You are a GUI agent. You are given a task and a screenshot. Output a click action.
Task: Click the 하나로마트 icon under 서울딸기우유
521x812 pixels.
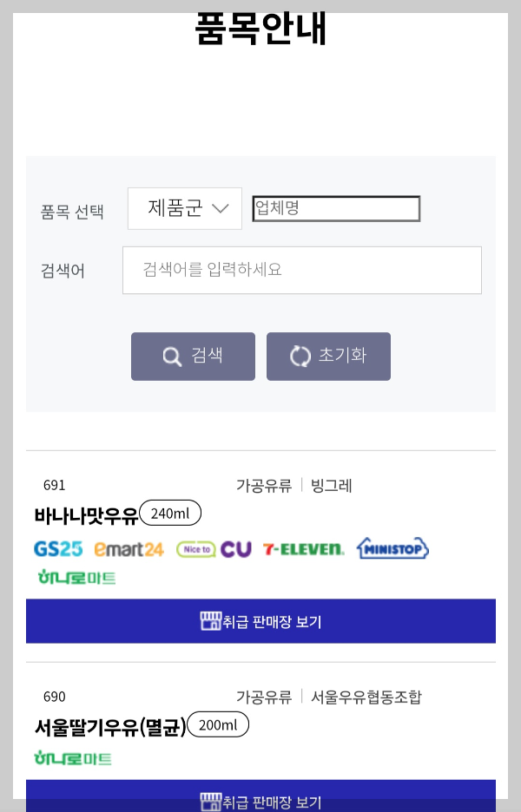[x=76, y=759]
